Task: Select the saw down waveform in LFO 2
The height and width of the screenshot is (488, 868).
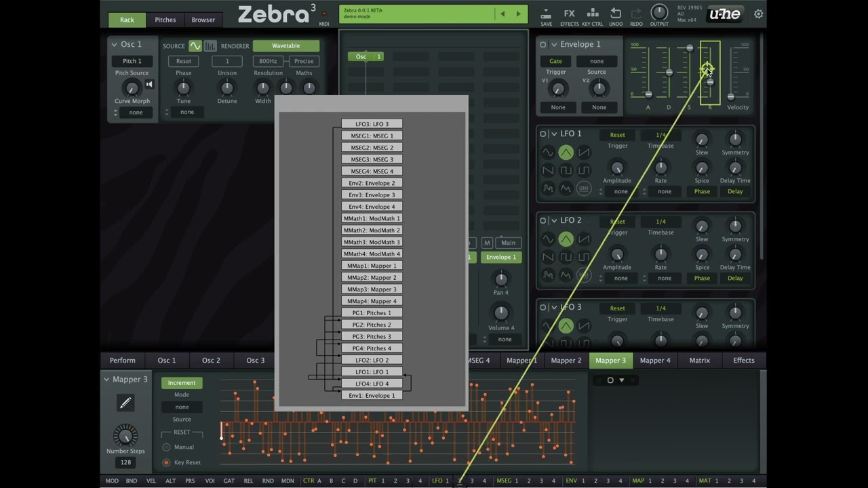Action: tap(548, 257)
